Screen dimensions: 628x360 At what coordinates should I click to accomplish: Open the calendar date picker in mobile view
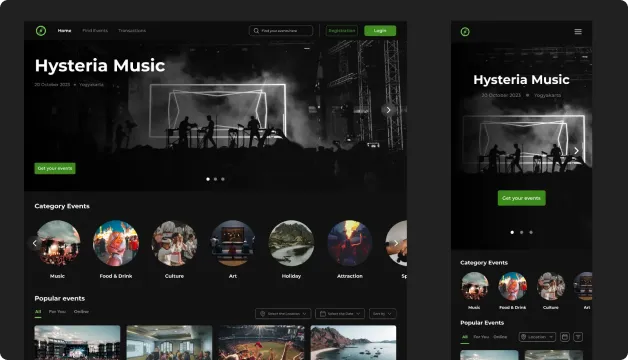[x=565, y=337]
